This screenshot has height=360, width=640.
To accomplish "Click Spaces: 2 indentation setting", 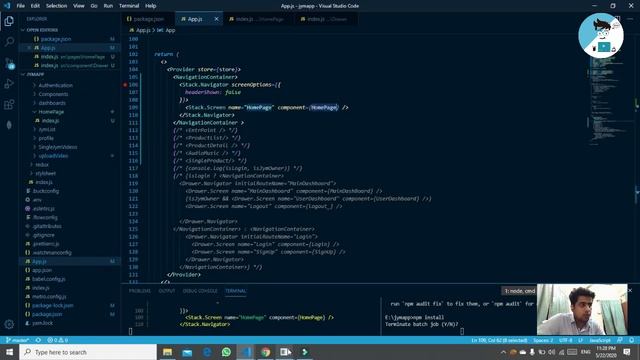I will (543, 340).
